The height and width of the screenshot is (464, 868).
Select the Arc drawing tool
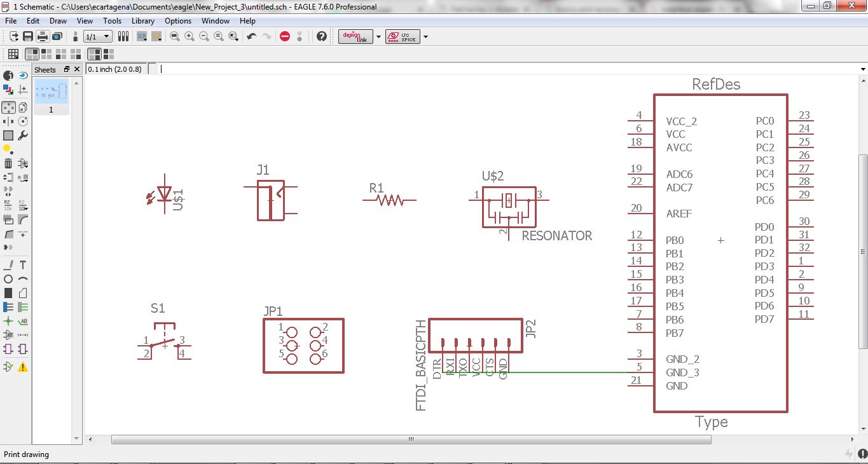(23, 278)
